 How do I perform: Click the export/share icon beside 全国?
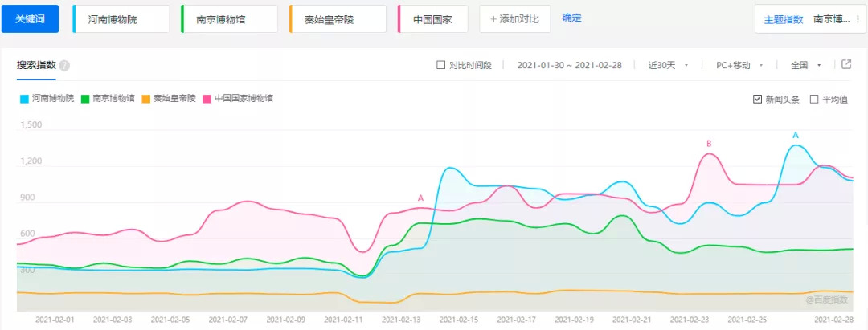[x=846, y=65]
